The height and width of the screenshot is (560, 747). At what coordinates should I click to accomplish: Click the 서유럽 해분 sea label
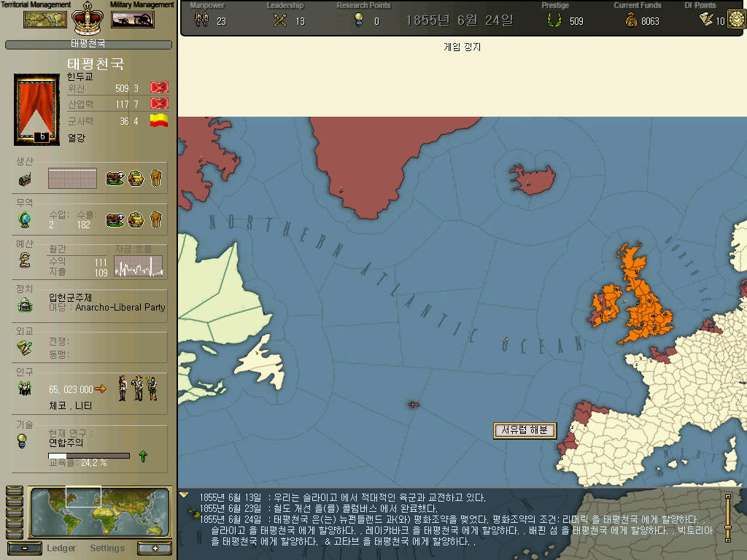525,430
